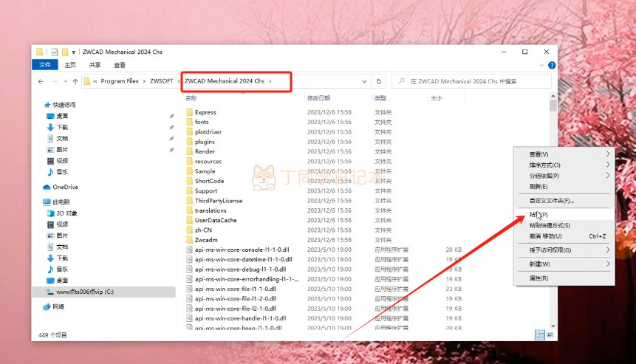Open recent locations dropdown arrow
This screenshot has height=364, width=636.
(65, 81)
